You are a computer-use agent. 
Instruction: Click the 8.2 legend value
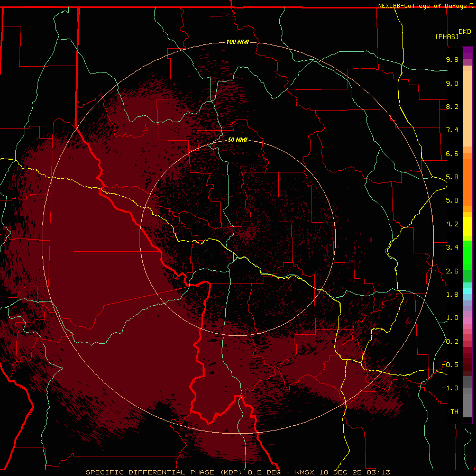[452, 106]
